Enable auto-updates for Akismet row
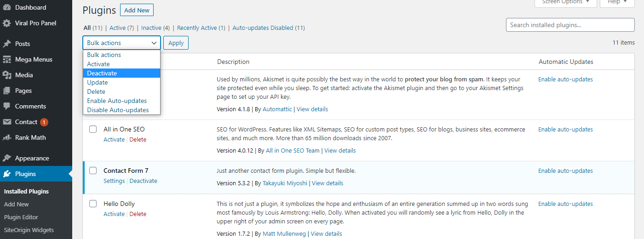644x239 pixels. [x=565, y=79]
